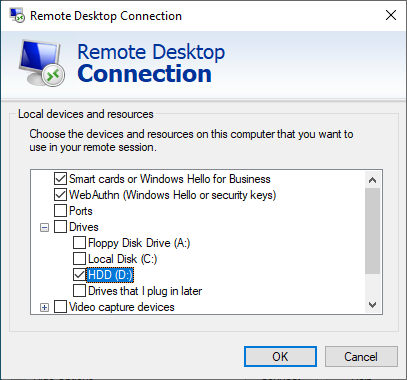Confirm with the OK button
Screen dimensions: 407x380
[280, 357]
